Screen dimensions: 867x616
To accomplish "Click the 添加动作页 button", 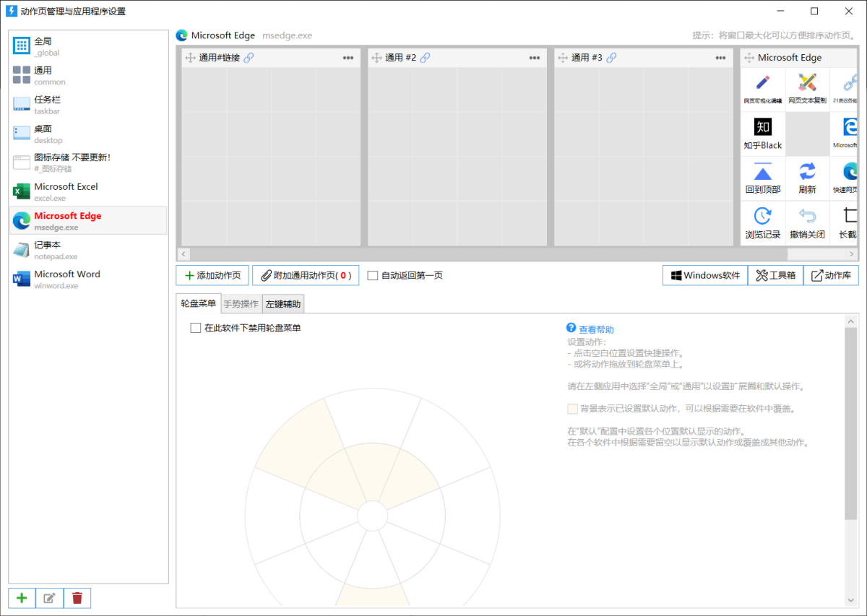I will [212, 275].
